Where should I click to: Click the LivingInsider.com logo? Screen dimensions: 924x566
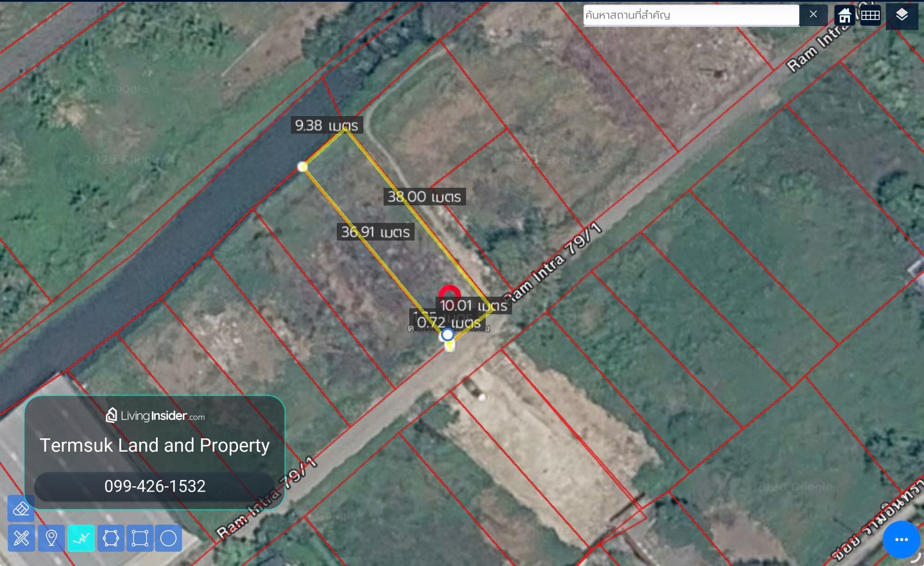155,415
